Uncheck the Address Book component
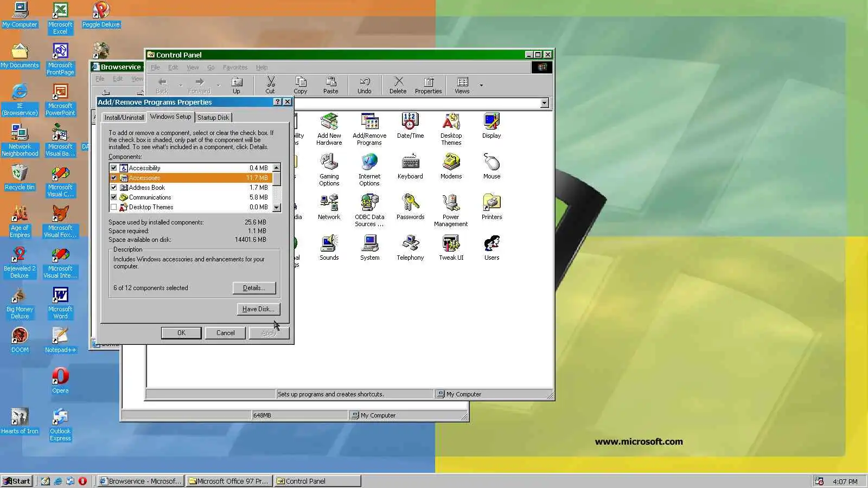 (113, 188)
